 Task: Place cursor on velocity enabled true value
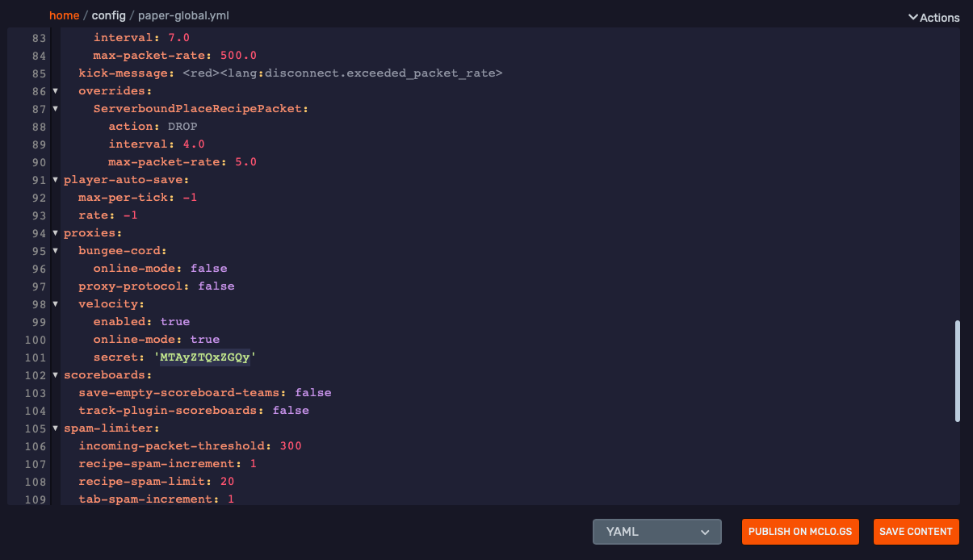(x=174, y=321)
